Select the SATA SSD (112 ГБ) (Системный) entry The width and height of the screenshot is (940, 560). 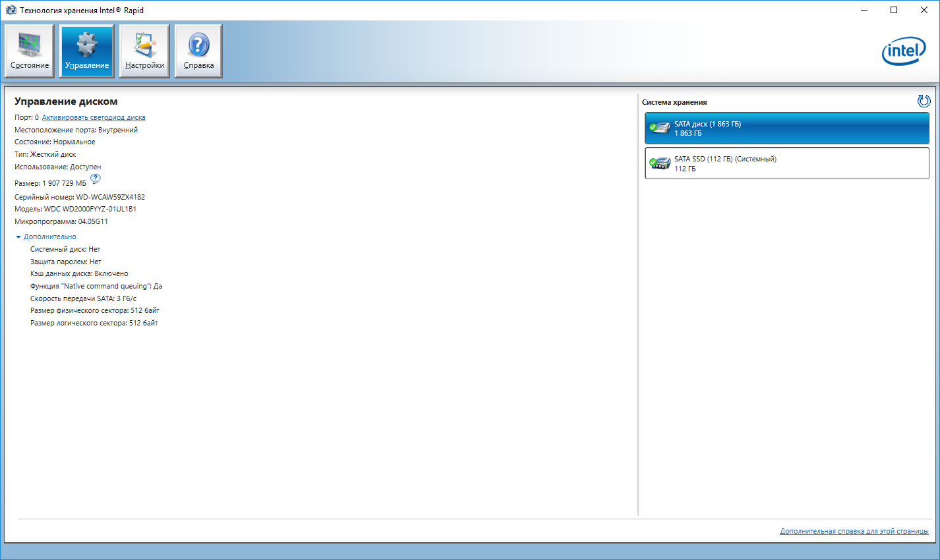[787, 163]
